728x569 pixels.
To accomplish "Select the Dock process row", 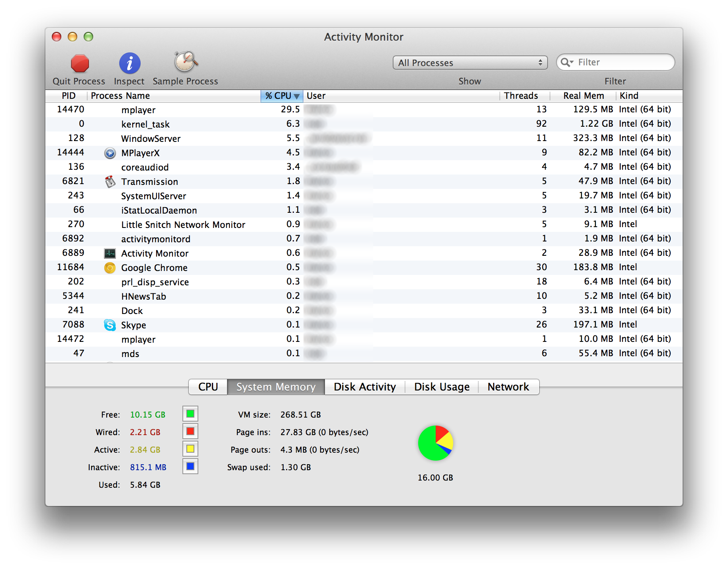I will tap(364, 310).
